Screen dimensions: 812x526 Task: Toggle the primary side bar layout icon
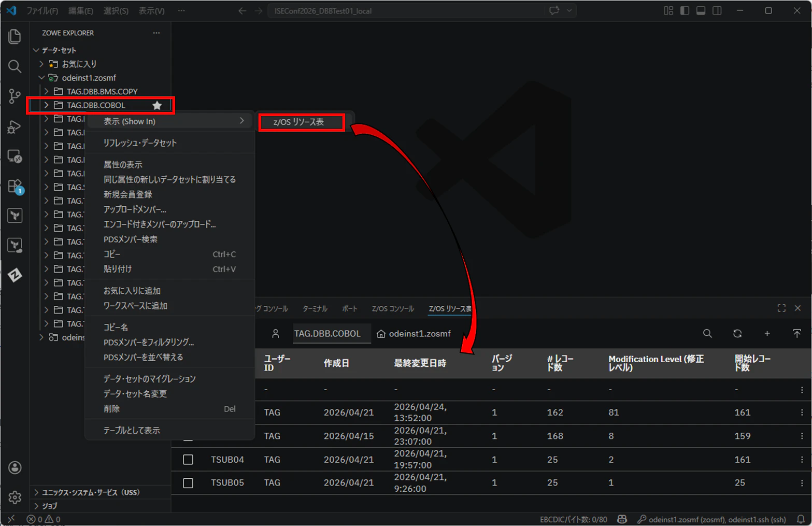click(x=685, y=10)
